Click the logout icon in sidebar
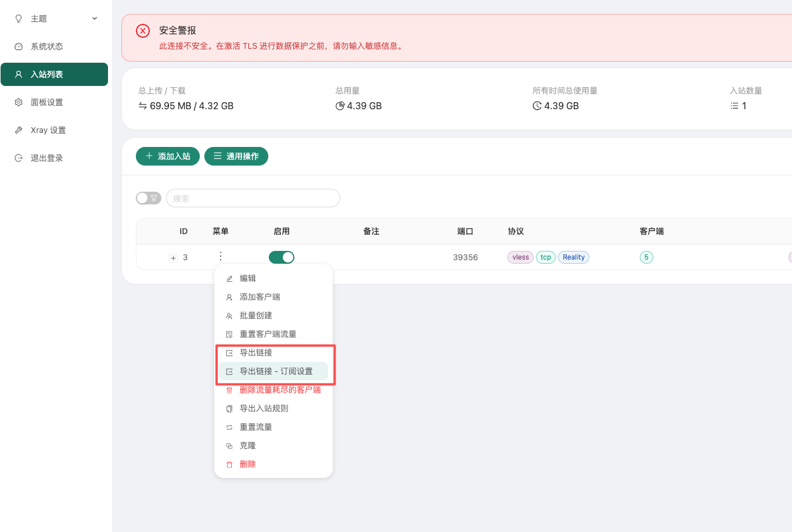Screen dimensions: 792x532 click(x=19, y=158)
